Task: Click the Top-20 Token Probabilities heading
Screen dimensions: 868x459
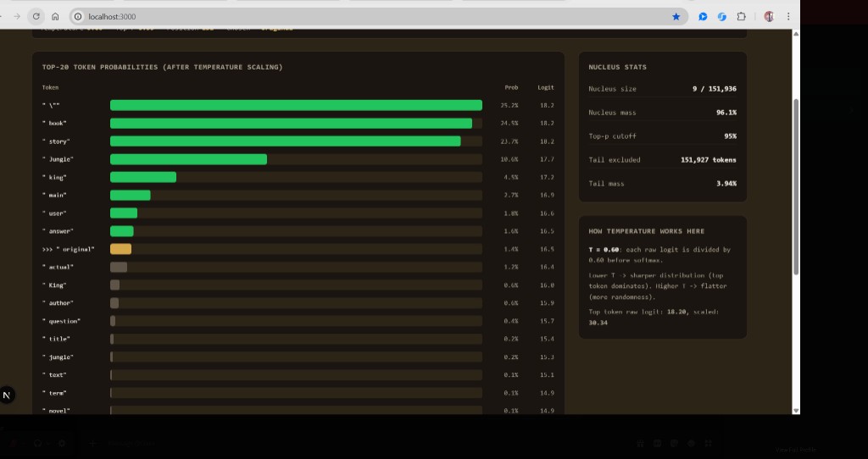Action: point(162,67)
